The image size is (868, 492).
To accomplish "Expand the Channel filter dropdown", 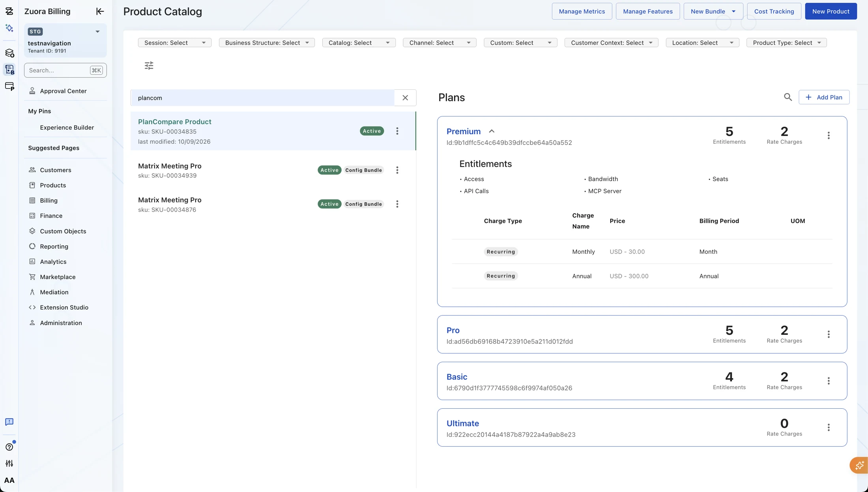I will point(440,43).
